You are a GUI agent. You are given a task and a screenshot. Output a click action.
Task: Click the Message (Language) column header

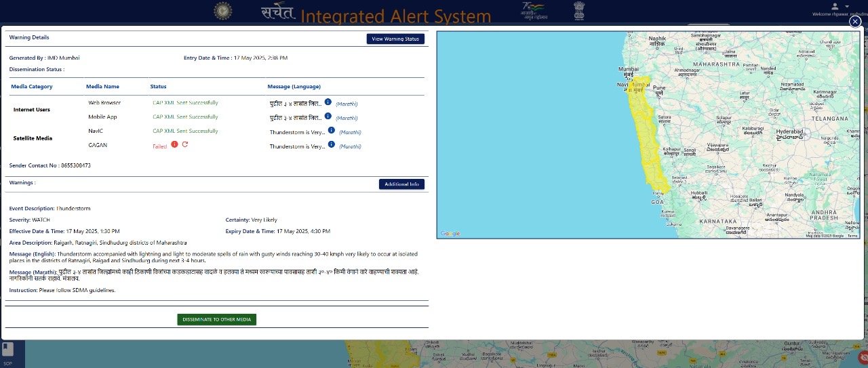294,87
